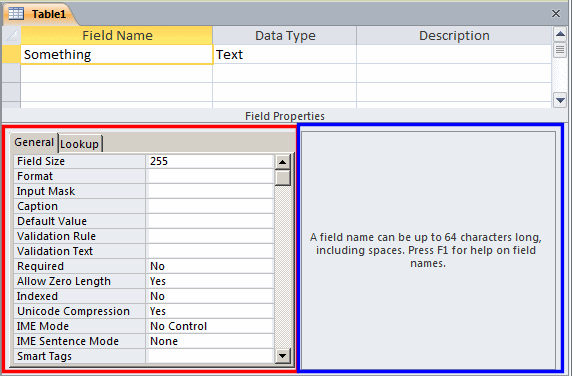Viewport: 574px width, 376px height.
Task: Click the Validation Text value box
Action: click(210, 252)
